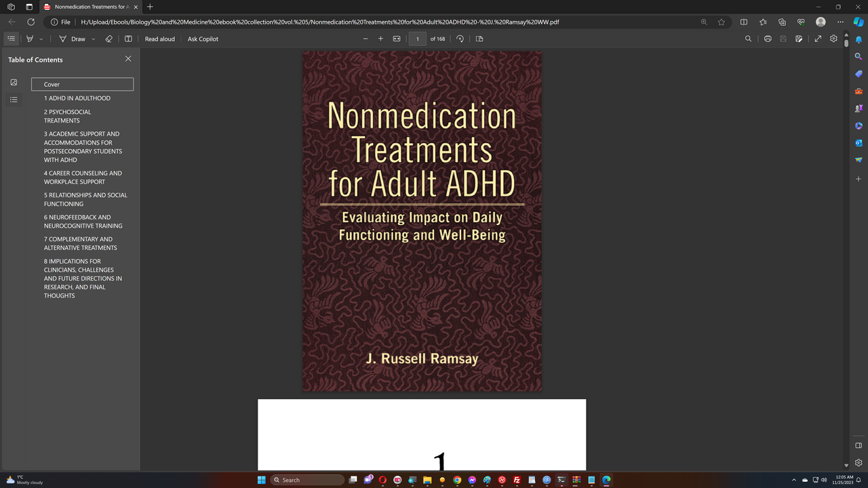
Task: Open Google Chrome from taskbar
Action: [457, 480]
